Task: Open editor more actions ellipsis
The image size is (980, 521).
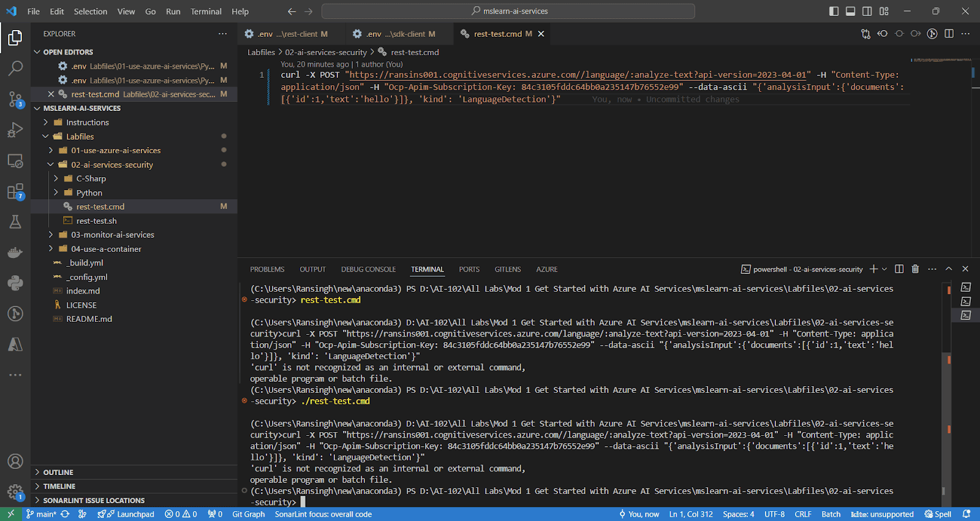Action: click(965, 34)
